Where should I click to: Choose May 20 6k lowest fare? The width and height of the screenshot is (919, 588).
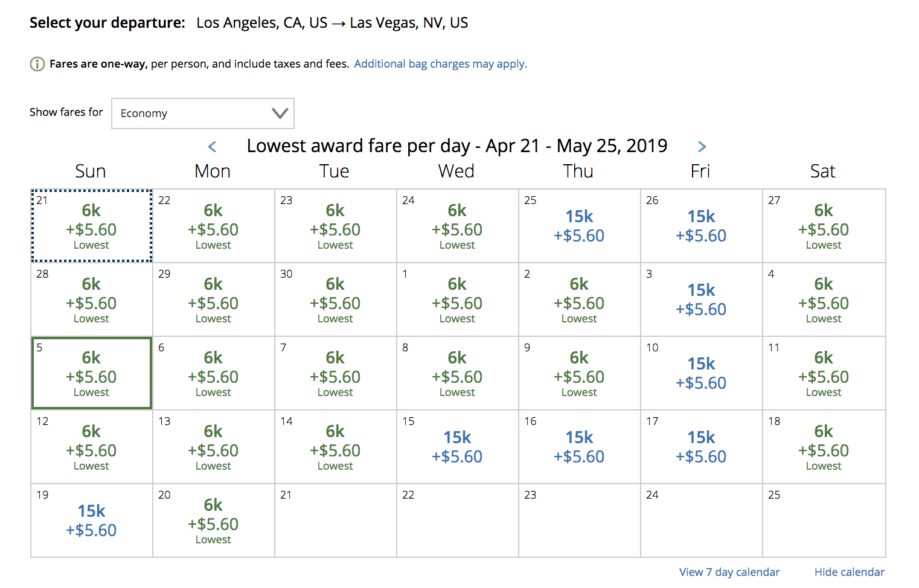coord(213,521)
